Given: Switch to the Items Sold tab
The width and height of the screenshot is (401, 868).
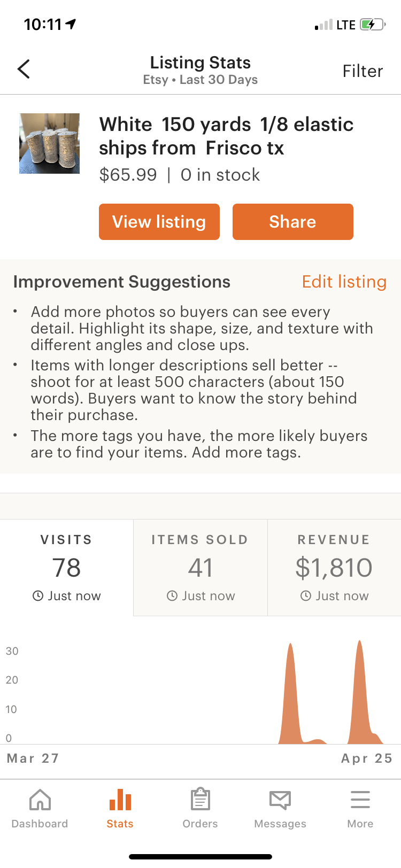Looking at the screenshot, I should pos(200,567).
